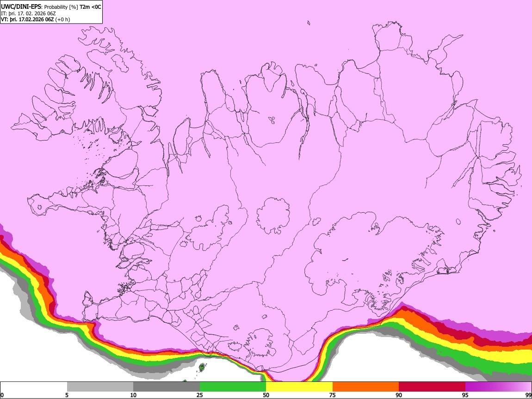Click the red 90-95% legend segment

coord(432,387)
